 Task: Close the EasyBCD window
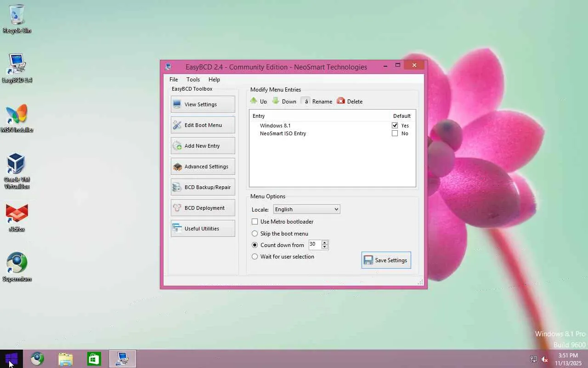(x=414, y=65)
